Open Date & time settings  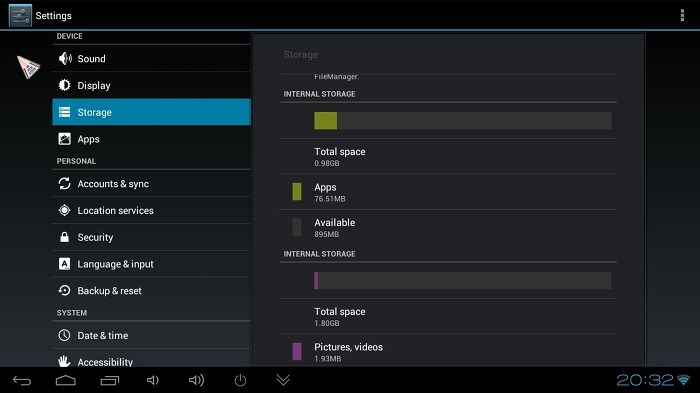[x=151, y=335]
